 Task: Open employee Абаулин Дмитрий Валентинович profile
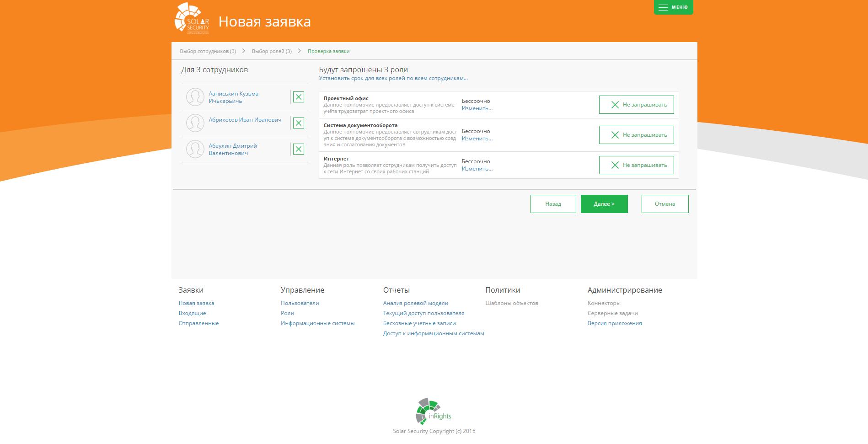(x=233, y=150)
